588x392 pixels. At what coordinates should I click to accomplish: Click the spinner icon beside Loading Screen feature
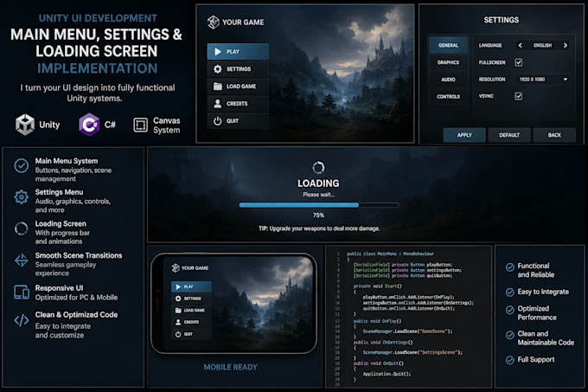[22, 228]
